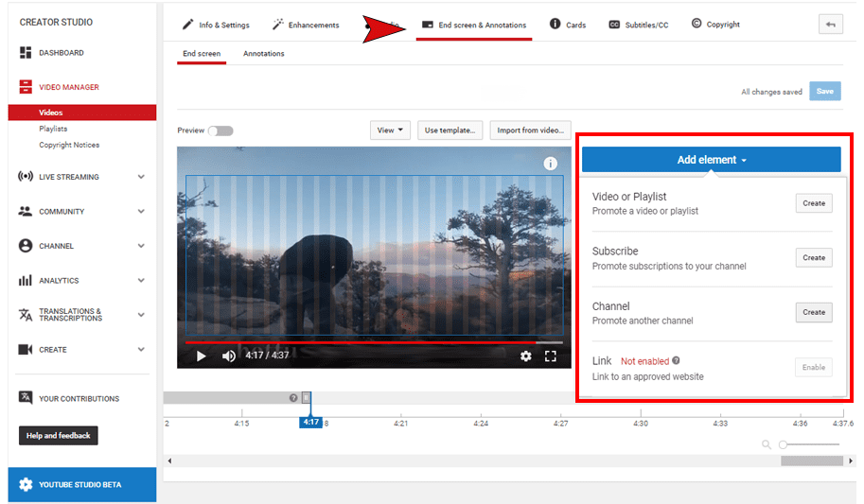Create a Subscribe element
864x504 pixels.
(814, 258)
